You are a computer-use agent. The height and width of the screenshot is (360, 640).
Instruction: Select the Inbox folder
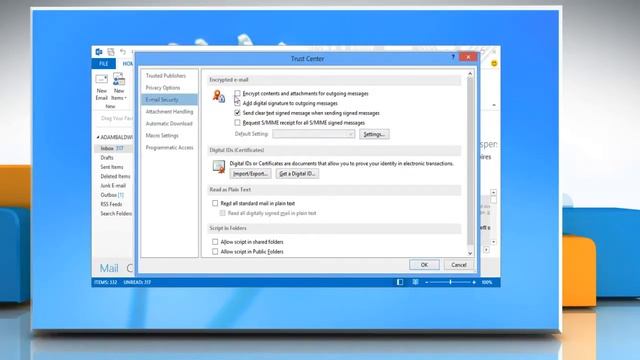pos(113,148)
